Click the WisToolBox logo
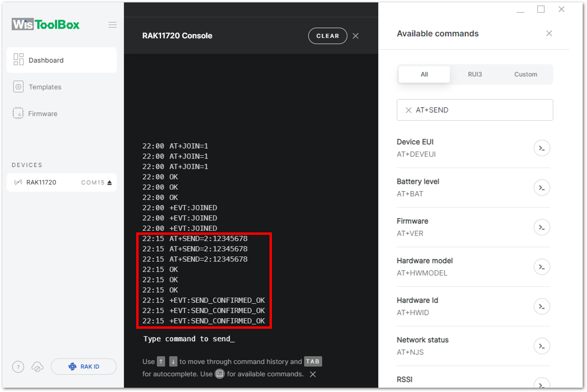This screenshot has height=392, width=587. coord(46,25)
